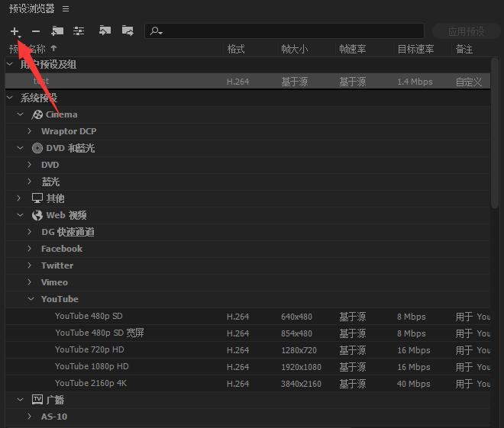
Task: Click the minus icon to delete preset
Action: pyautogui.click(x=36, y=31)
